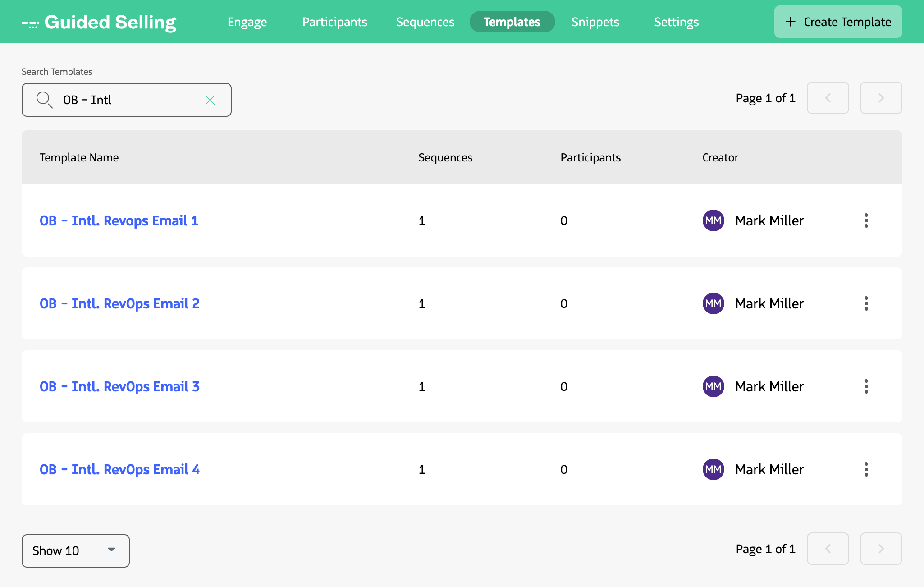Open the kebab menu beside OB - Intl. RevOps Email 2
Screen dimensions: 924x587
pos(866,303)
